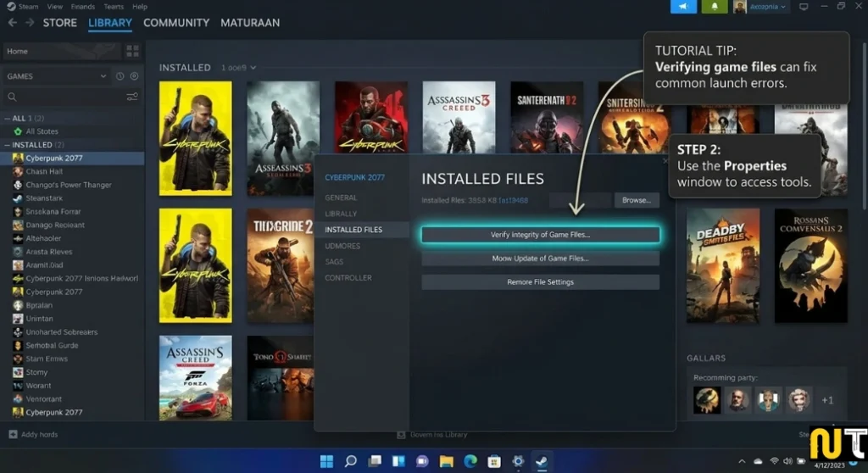The width and height of the screenshot is (868, 473).
Task: Open the Help menu
Action: pos(140,7)
